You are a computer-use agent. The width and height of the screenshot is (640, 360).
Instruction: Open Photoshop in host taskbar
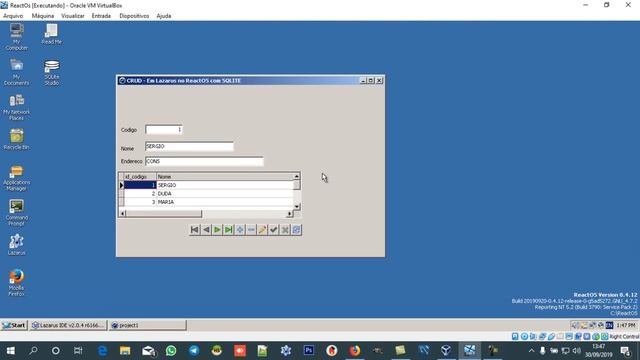(309, 351)
